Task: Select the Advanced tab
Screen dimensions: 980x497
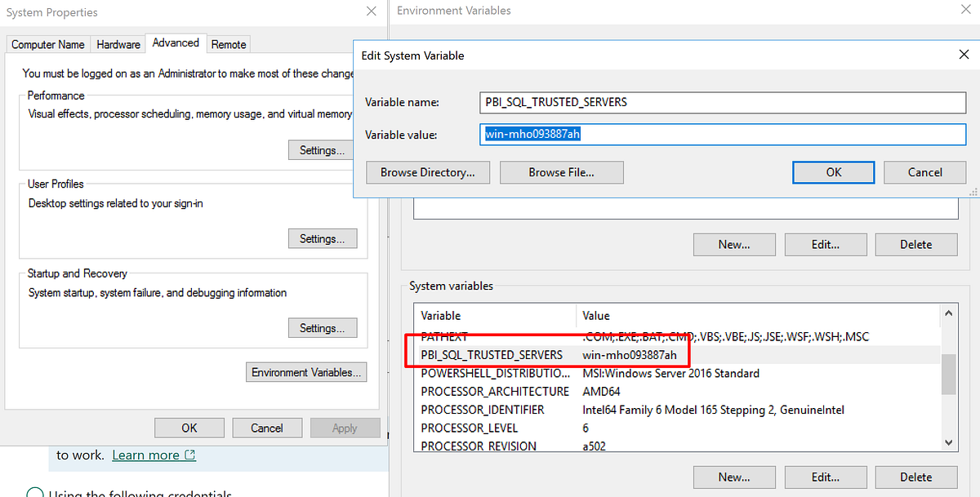Action: pos(176,42)
